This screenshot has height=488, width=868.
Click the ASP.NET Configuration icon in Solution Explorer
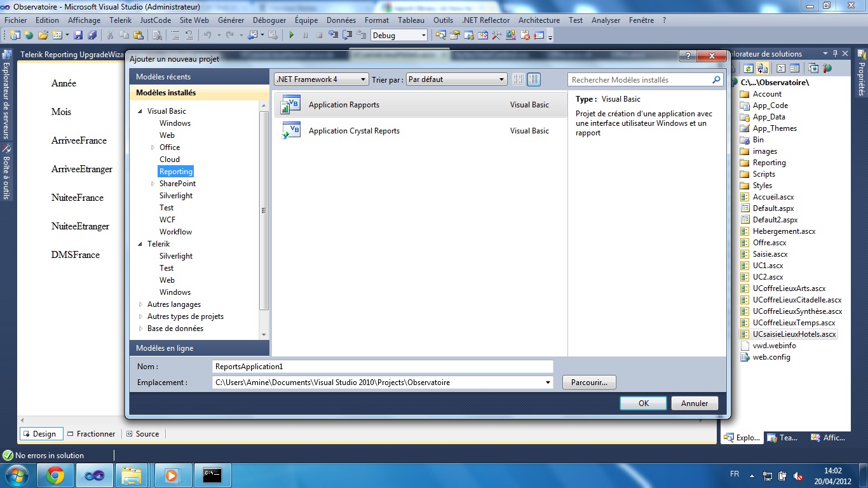(x=827, y=68)
